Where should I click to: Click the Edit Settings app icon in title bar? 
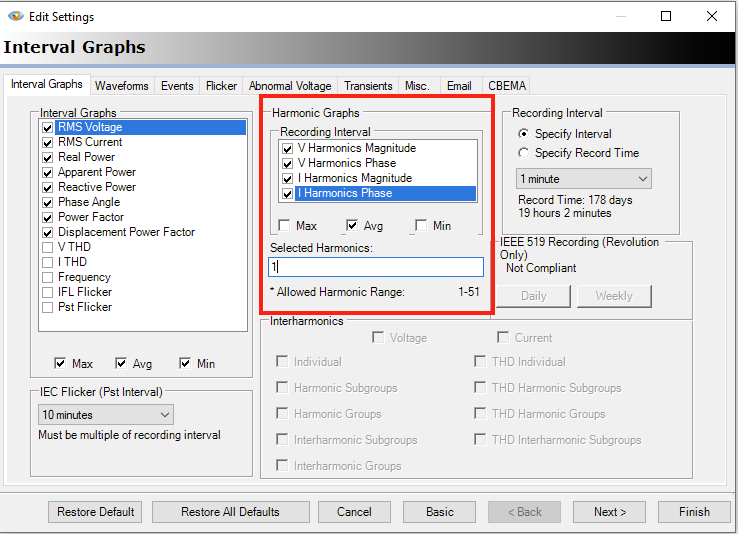tap(15, 16)
